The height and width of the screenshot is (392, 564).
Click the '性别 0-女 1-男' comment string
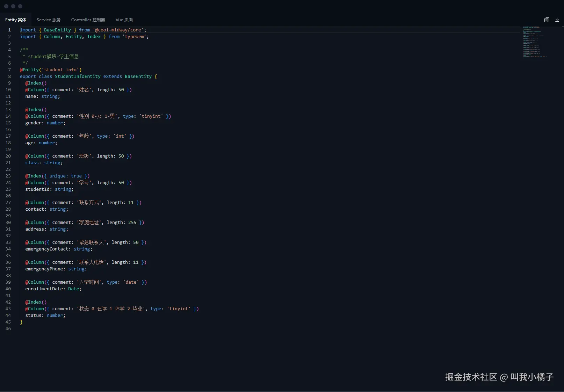click(97, 116)
